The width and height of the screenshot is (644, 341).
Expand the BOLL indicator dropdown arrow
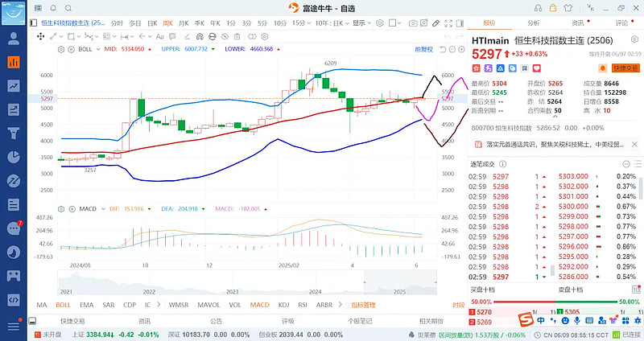98,49
